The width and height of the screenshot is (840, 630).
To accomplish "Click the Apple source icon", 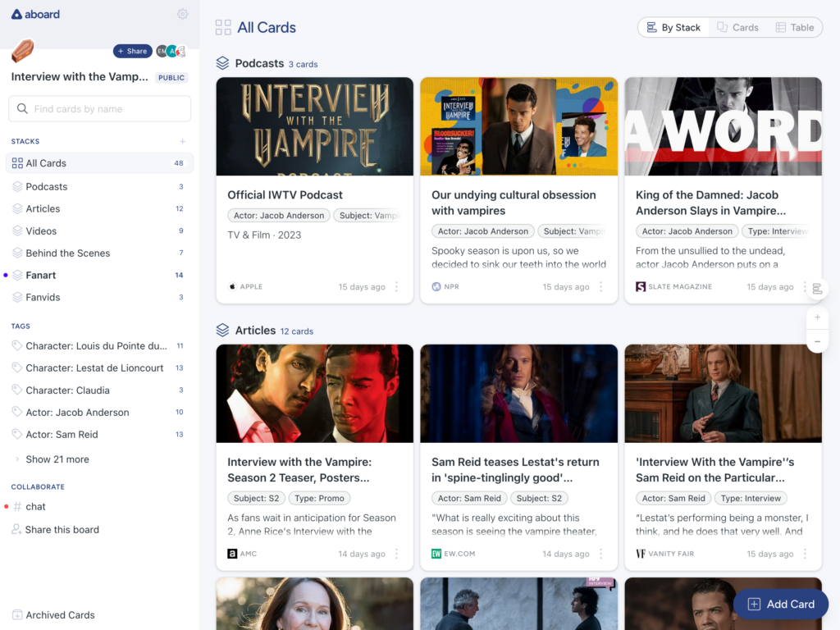I will [232, 286].
